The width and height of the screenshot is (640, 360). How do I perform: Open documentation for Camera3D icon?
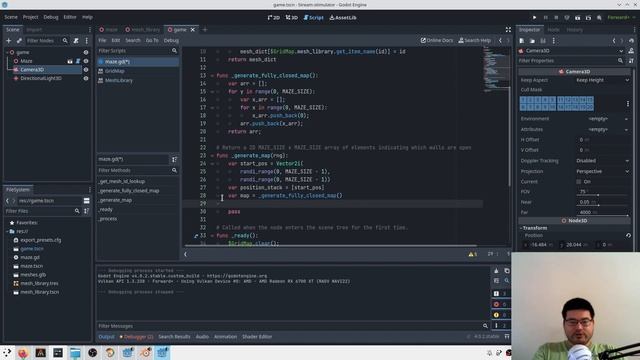(631, 51)
